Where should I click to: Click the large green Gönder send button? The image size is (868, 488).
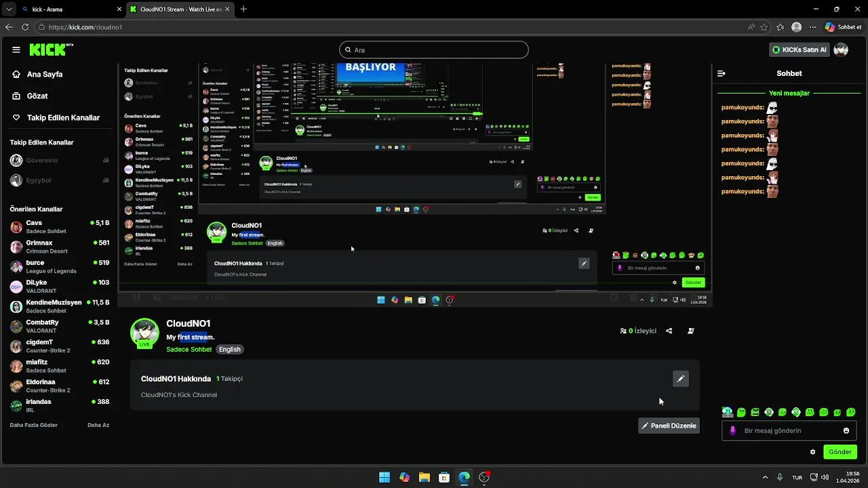click(x=840, y=452)
